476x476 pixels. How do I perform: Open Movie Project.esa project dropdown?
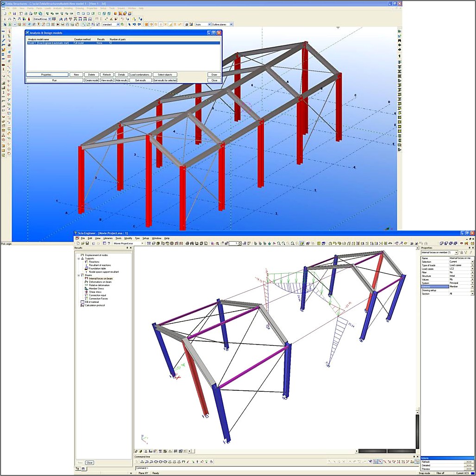click(142, 244)
